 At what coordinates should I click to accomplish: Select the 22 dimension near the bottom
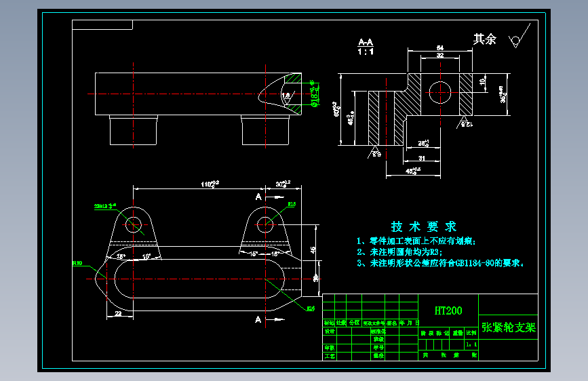click(118, 313)
